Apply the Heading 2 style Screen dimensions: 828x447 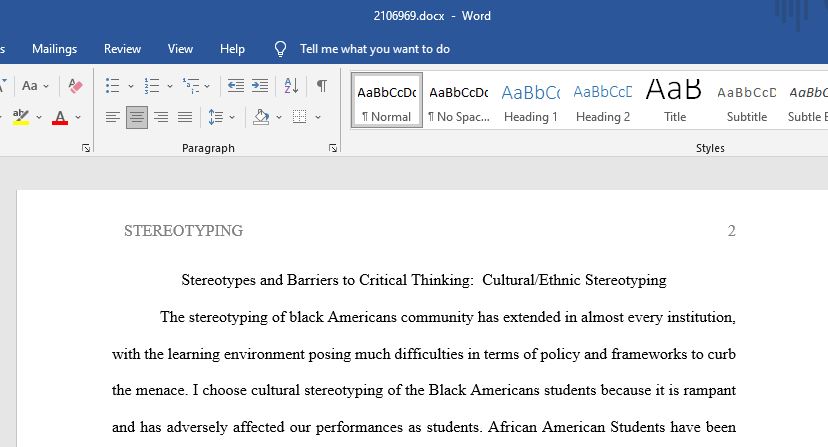point(603,100)
